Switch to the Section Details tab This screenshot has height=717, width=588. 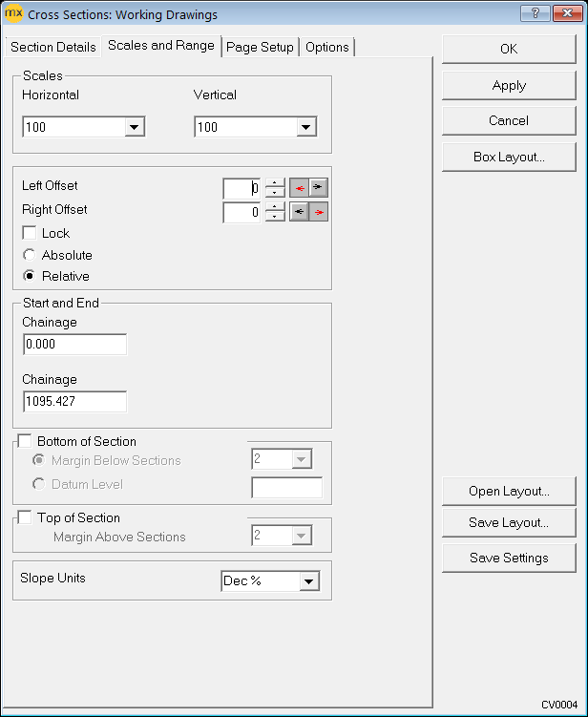(53, 47)
